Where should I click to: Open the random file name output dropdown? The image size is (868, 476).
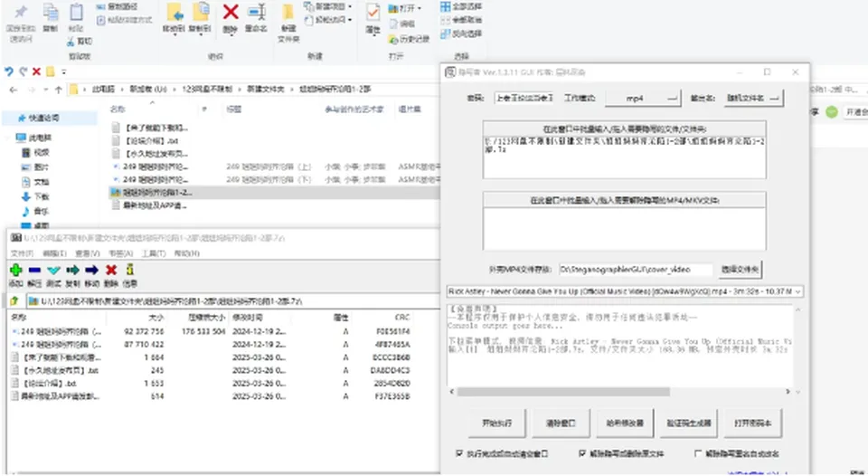753,98
